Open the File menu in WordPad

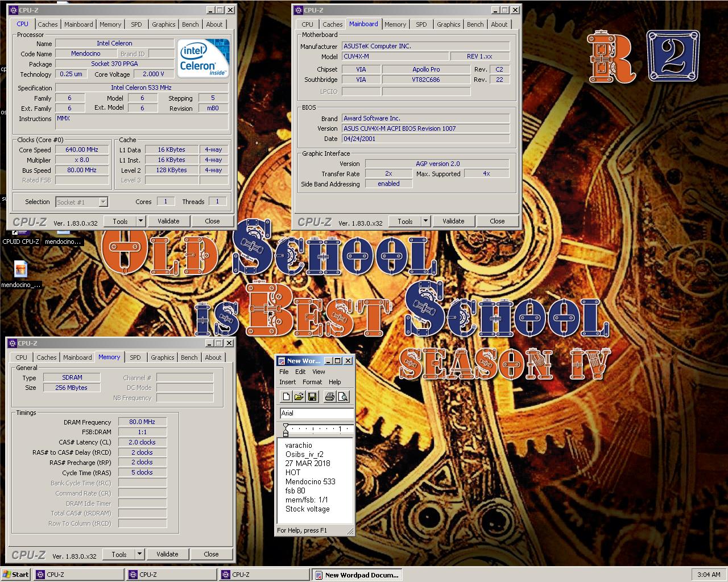click(x=284, y=372)
